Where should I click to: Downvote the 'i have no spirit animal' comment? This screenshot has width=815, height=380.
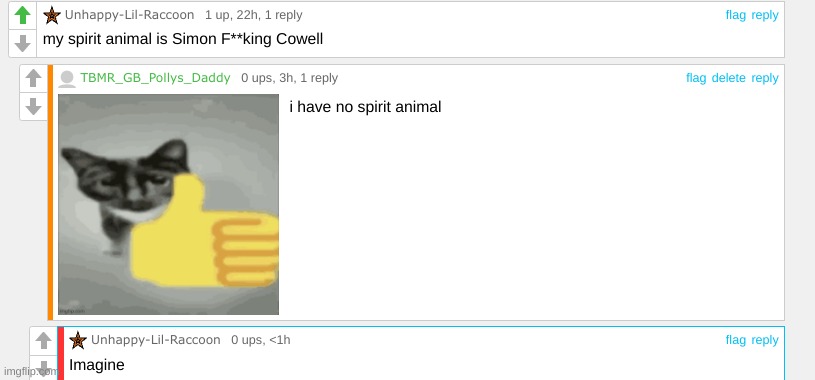point(33,107)
